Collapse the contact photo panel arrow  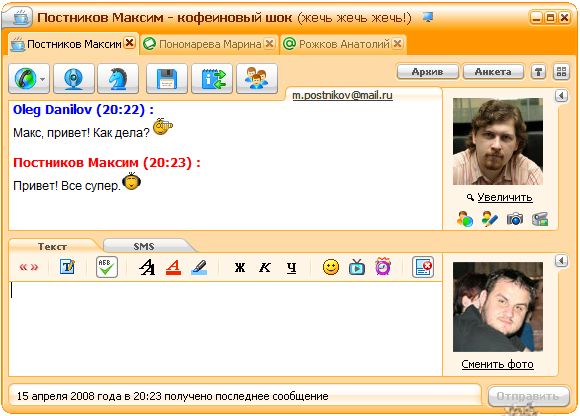(562, 96)
